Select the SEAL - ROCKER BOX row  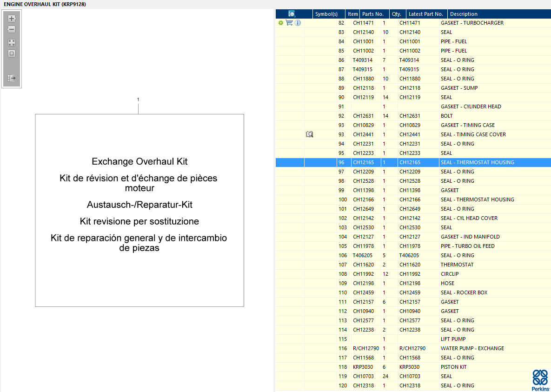(x=413, y=292)
